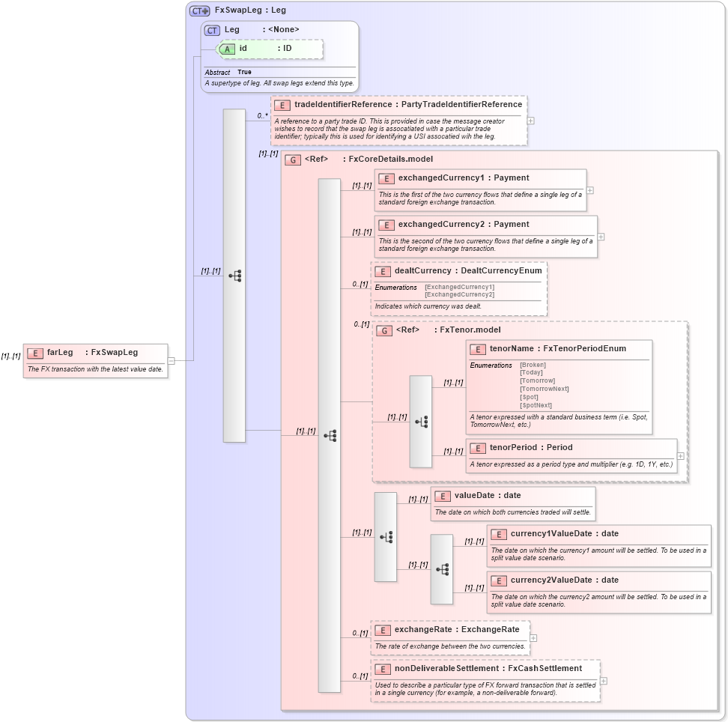The height and width of the screenshot is (722, 728).
Task: Click the E icon of tenorName
Action: coord(477,349)
